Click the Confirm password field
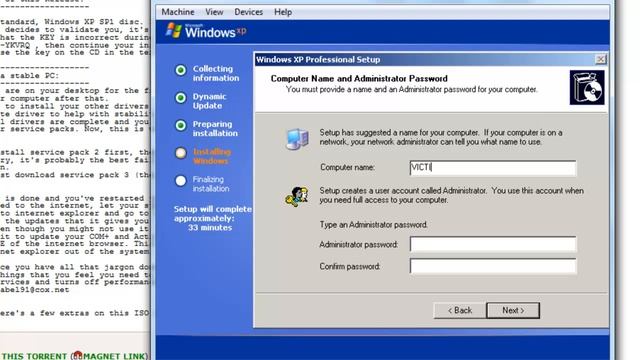 [x=493, y=266]
